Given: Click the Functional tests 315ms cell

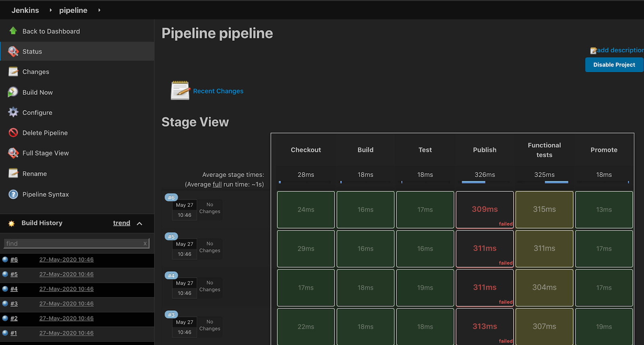Looking at the screenshot, I should point(544,210).
